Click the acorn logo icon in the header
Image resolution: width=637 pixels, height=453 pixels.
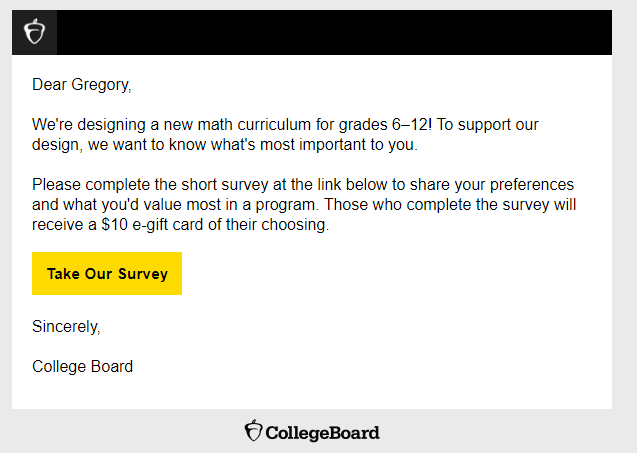click(x=34, y=32)
